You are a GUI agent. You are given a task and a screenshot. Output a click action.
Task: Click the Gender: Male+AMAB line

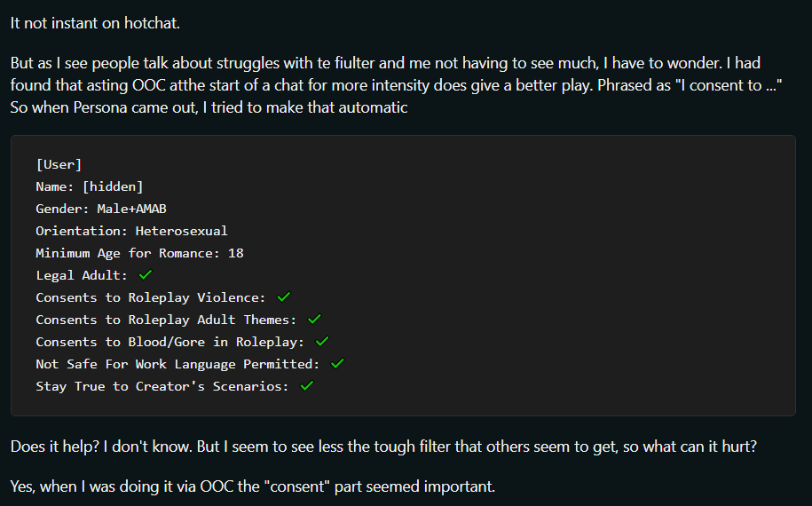point(101,209)
